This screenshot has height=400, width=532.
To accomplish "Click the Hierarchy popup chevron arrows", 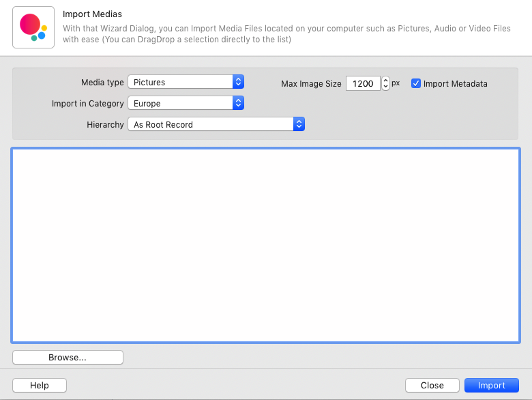I will (299, 124).
